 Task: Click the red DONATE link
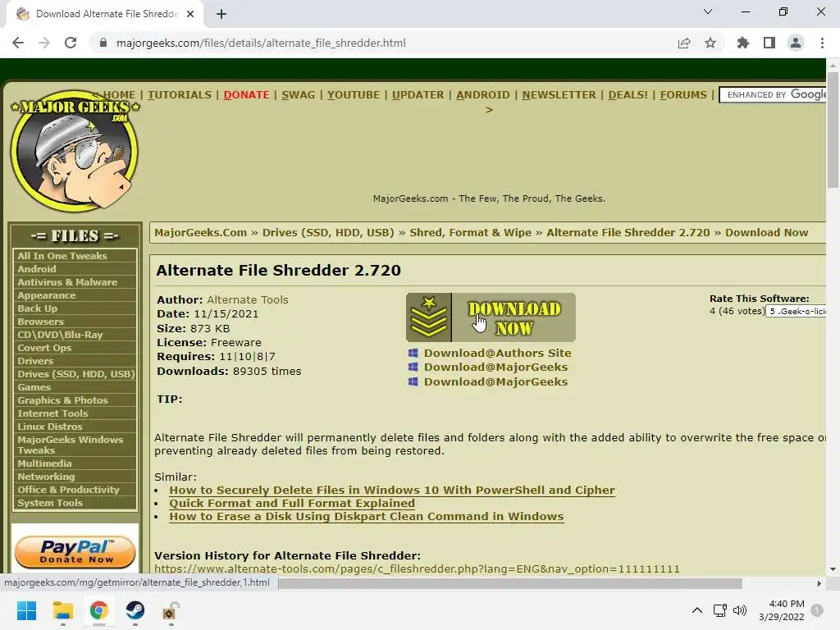(x=246, y=95)
